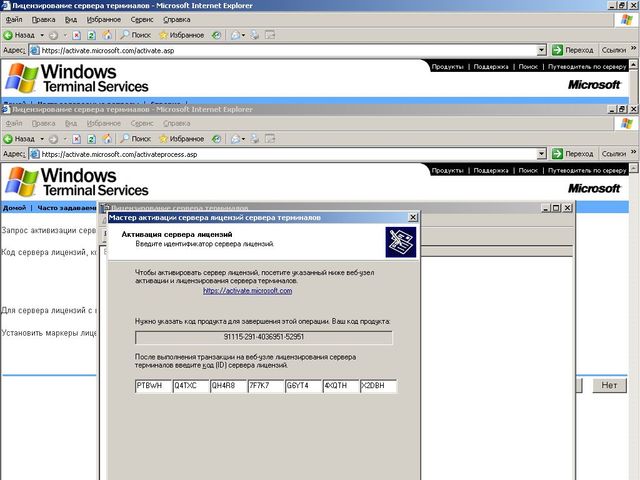Open Файл menu in top IE window
Image resolution: width=640 pixels, height=480 pixels.
(x=13, y=20)
